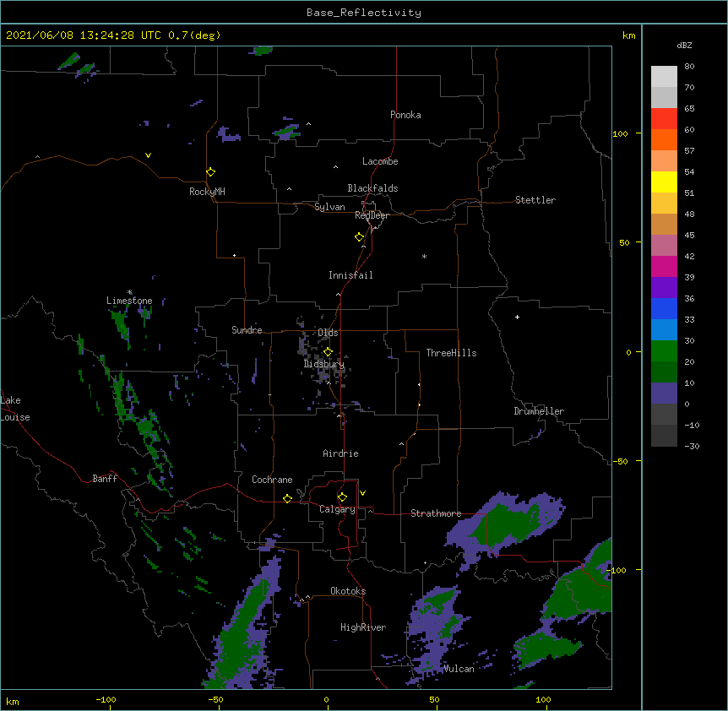Click the Calgary city label
The image size is (728, 711).
337,509
